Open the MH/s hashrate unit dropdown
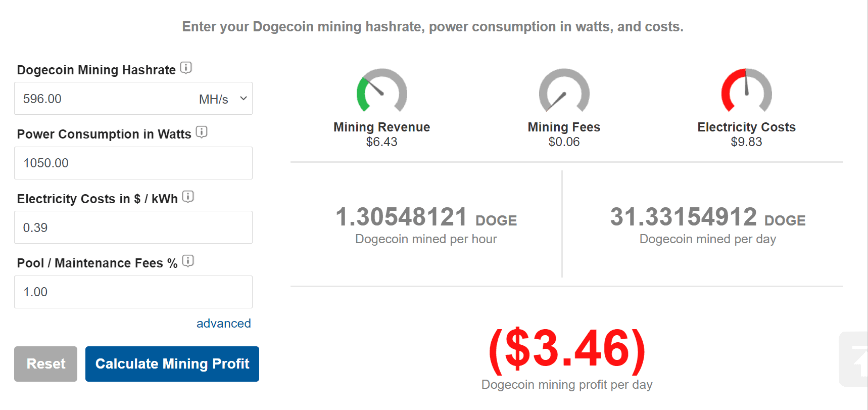Viewport: 868px width, 410px height. click(223, 99)
